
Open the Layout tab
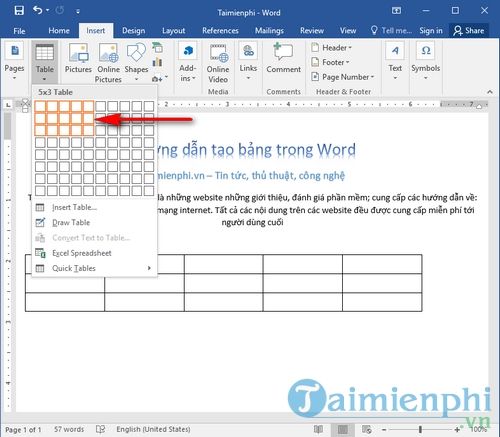(173, 31)
